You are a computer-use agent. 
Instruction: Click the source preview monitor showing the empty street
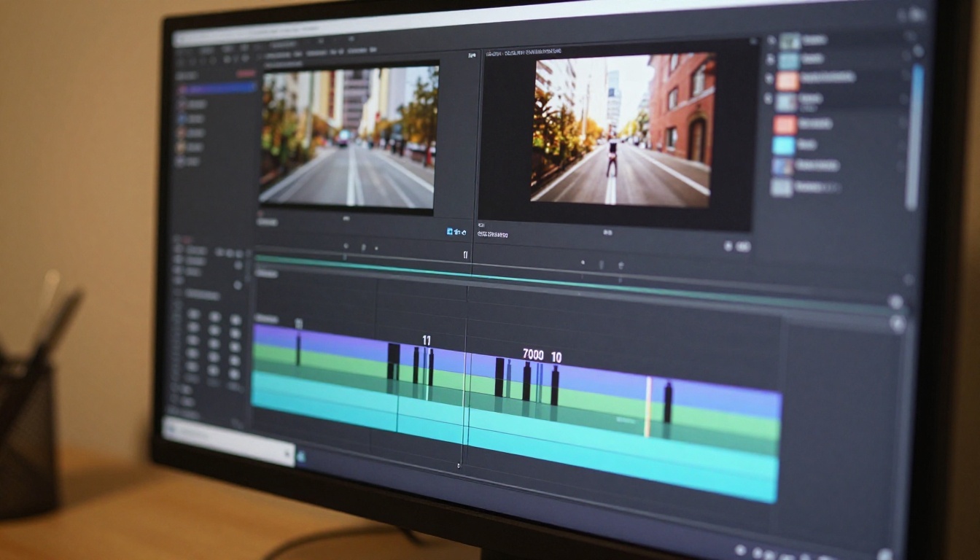click(x=349, y=137)
